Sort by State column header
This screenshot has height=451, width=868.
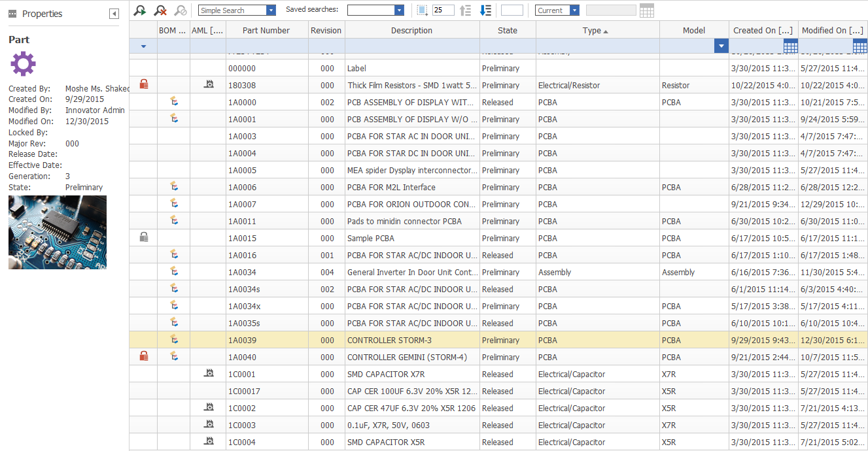coord(508,30)
